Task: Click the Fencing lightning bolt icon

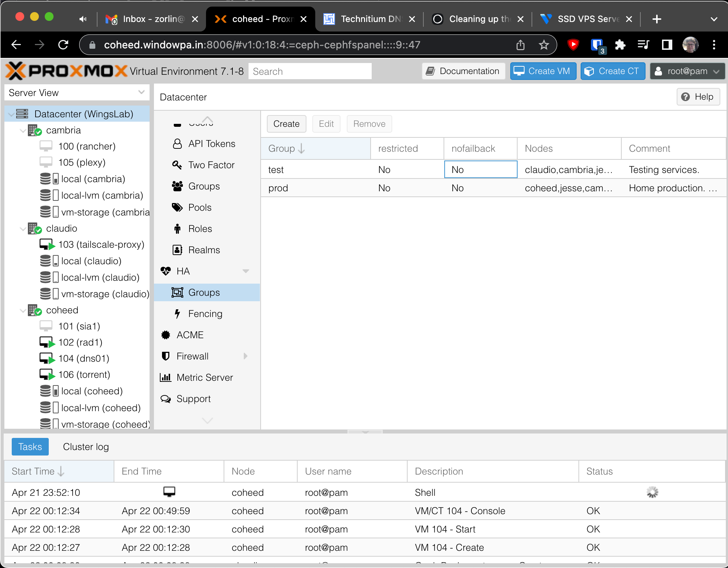Action: (177, 314)
